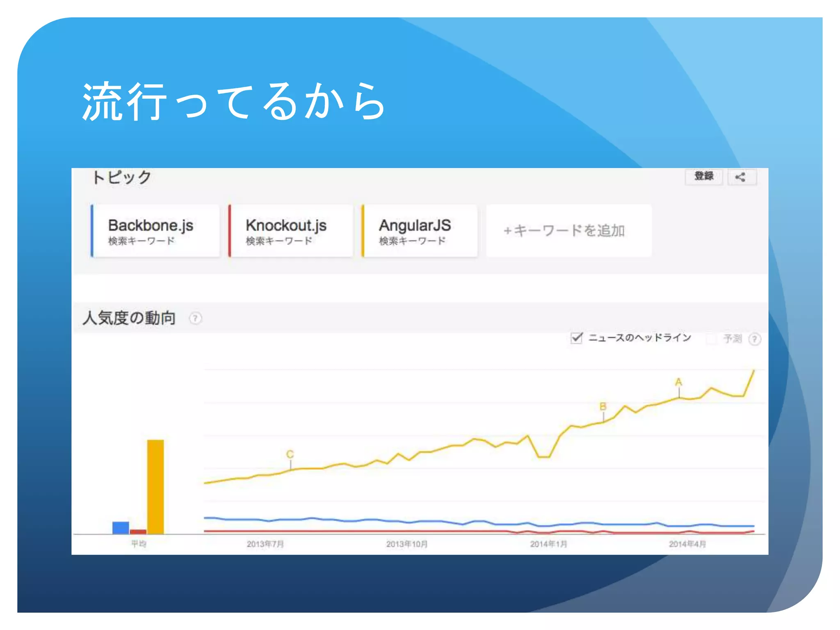Select the Backbone.js keyword card
This screenshot has height=630, width=840.
(x=155, y=231)
